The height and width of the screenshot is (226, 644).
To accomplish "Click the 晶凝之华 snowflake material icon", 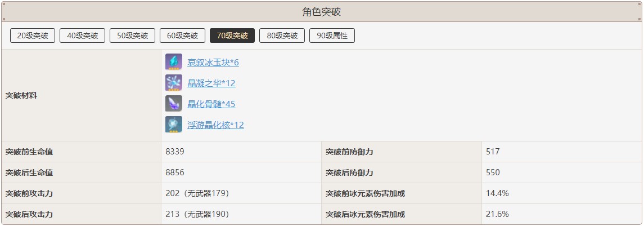I will [174, 83].
